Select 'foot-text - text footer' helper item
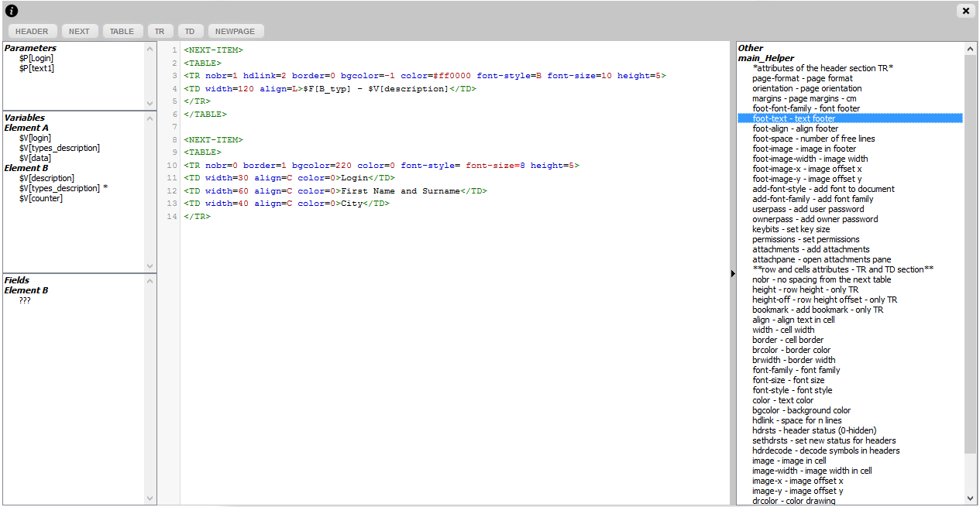This screenshot has height=507, width=980. tap(794, 118)
